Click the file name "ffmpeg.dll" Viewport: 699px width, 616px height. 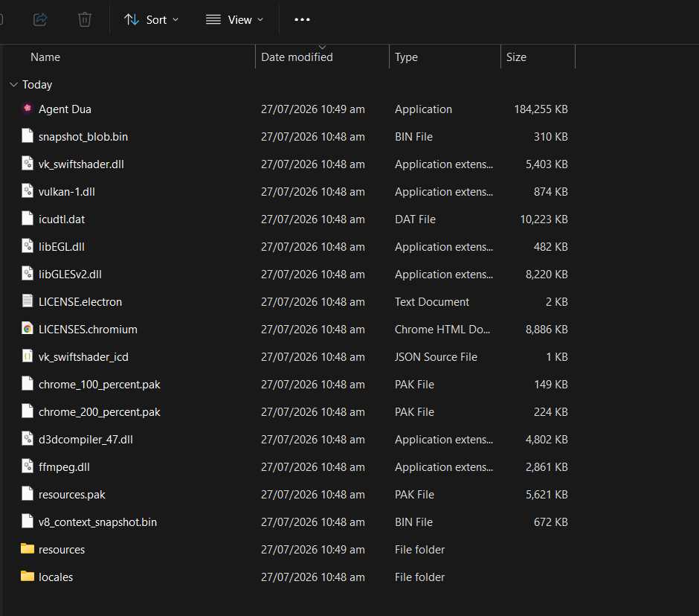click(64, 467)
